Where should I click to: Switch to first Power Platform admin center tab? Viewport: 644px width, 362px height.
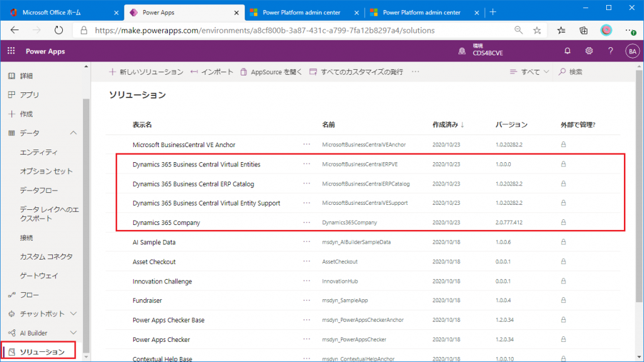point(302,13)
